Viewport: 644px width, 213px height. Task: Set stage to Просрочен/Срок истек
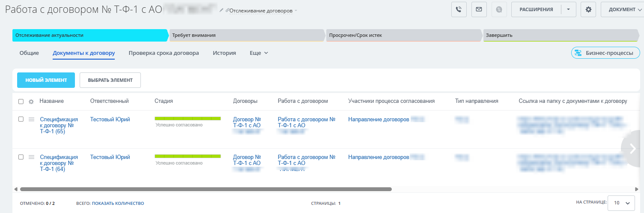point(404,35)
